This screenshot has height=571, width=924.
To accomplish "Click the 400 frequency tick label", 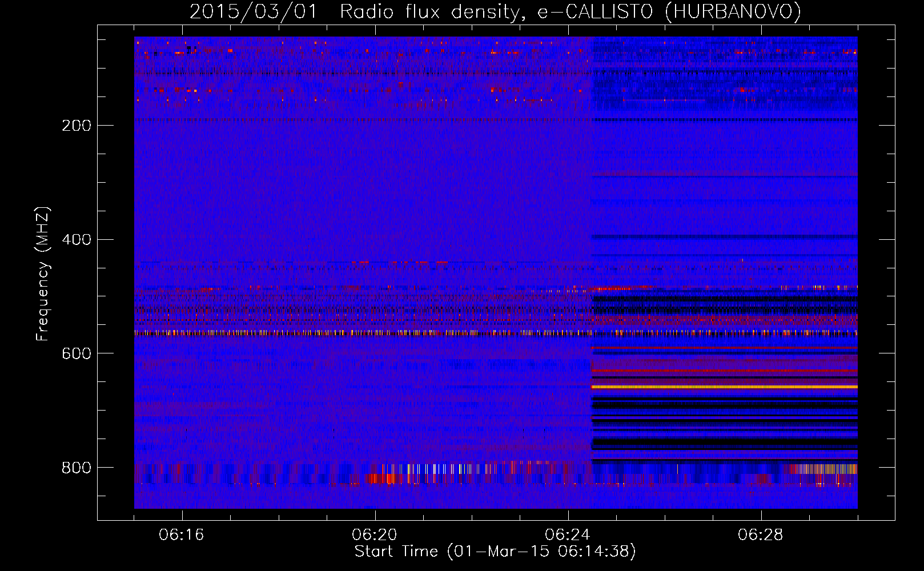I will click(x=77, y=240).
